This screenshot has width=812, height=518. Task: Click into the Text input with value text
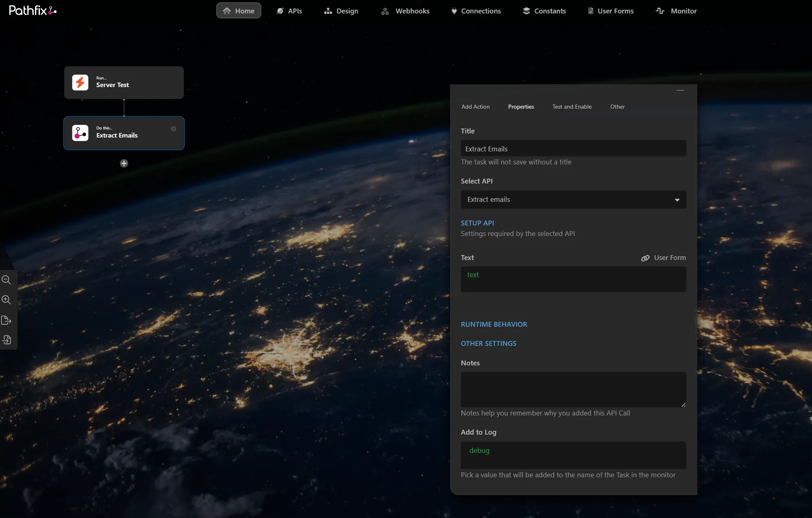(x=573, y=279)
